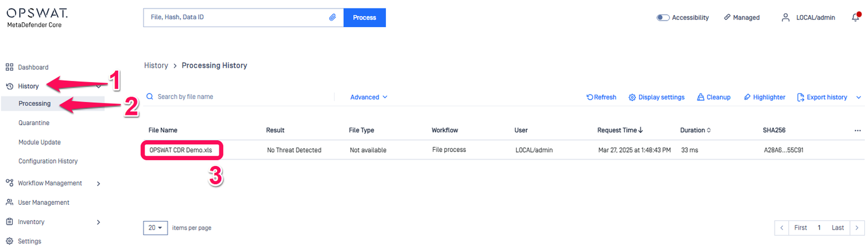The width and height of the screenshot is (868, 247).
Task: Click the Settings gear icon
Action: 10,241
